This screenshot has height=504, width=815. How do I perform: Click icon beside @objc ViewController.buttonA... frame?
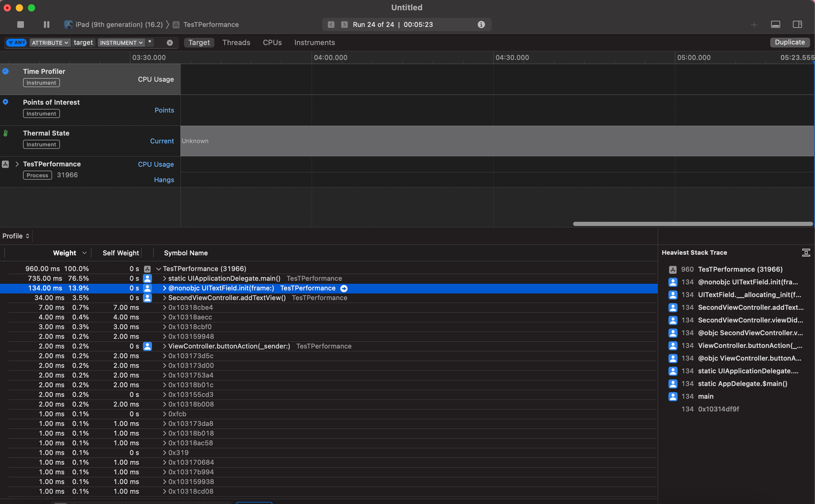point(673,358)
